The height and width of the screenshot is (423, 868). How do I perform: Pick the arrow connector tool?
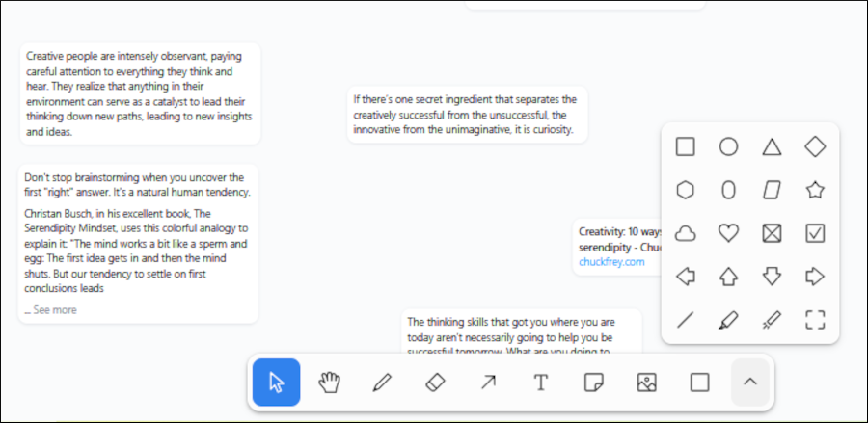(488, 383)
